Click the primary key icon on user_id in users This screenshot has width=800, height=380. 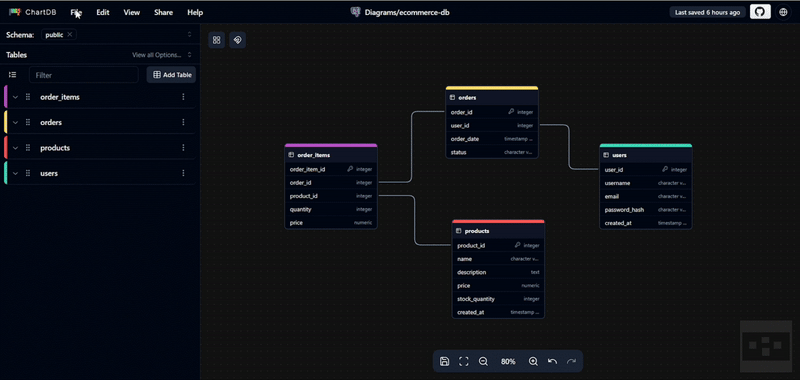(x=665, y=169)
